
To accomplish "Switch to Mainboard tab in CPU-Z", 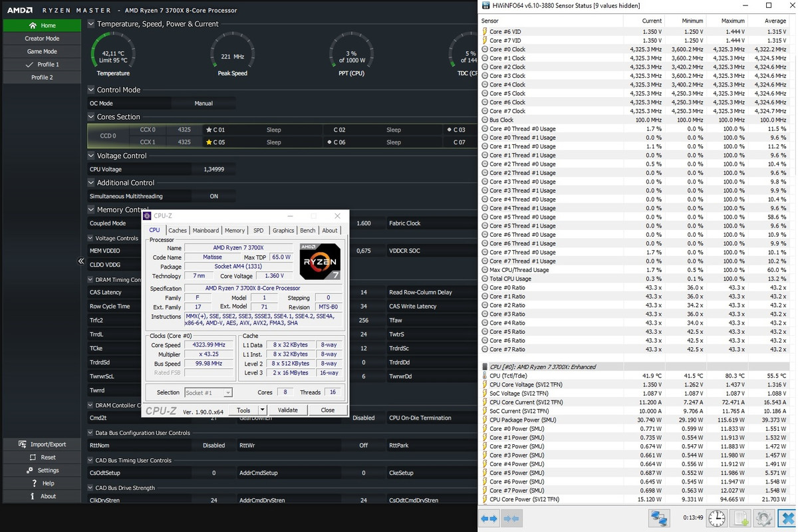I will tap(205, 230).
